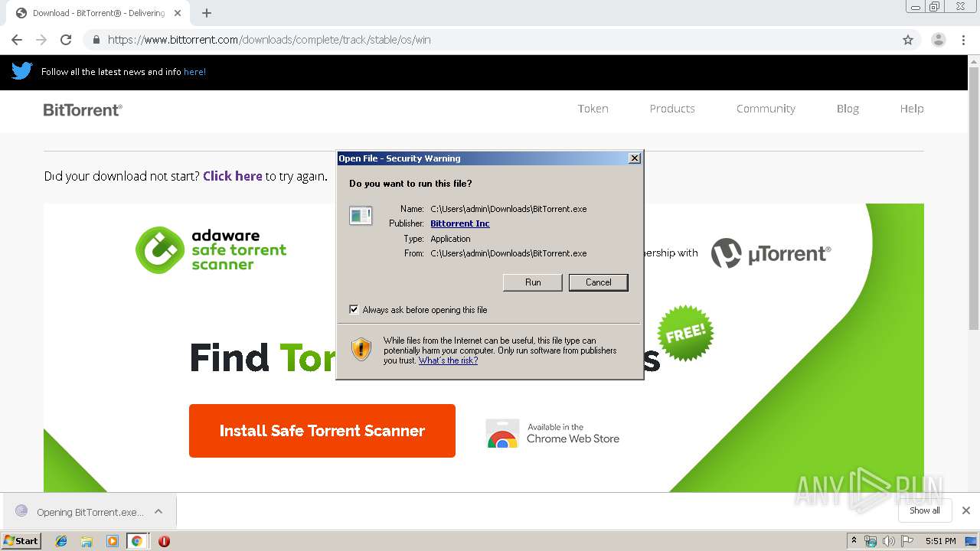Screen dimensions: 980x551
Task: Close the Download - BitTorrent tab
Action: pyautogui.click(x=178, y=13)
